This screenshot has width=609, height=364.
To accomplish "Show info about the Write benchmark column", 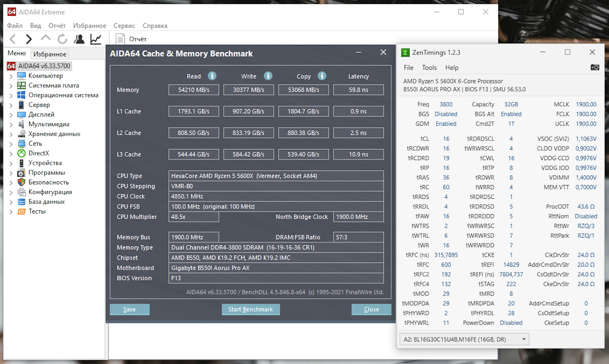I will [x=268, y=76].
